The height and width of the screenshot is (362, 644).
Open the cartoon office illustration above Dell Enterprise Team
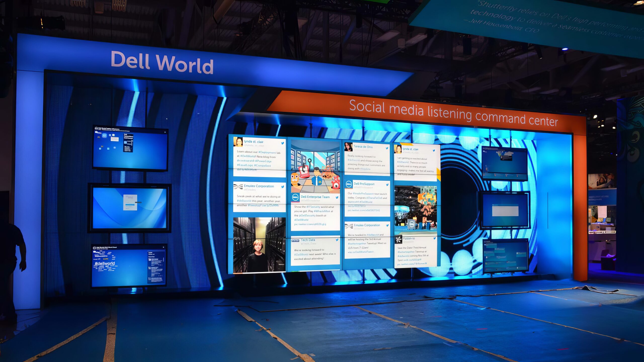click(x=315, y=166)
